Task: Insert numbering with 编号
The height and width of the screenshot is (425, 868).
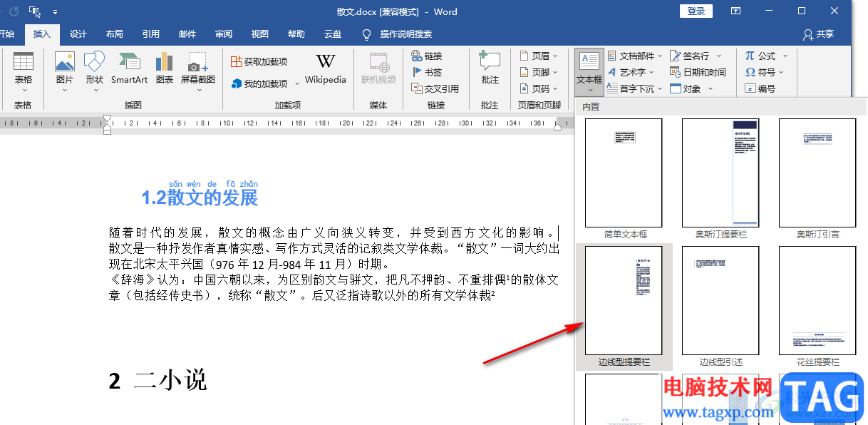Action: point(760,88)
